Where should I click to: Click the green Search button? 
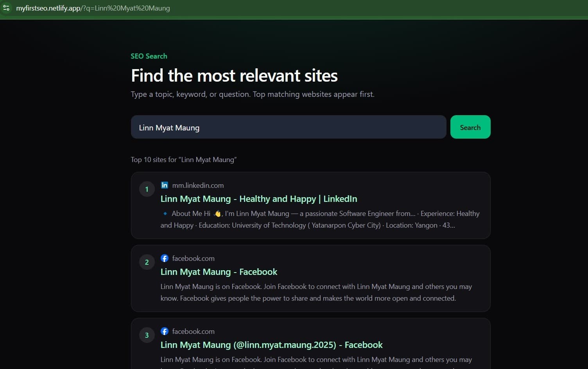point(470,127)
